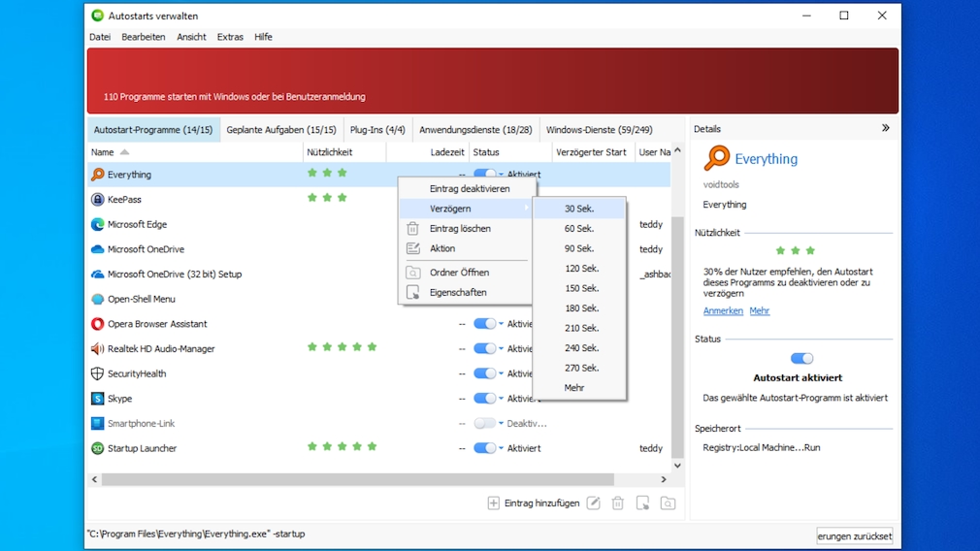Click the open folder icon in bottom toolbar
Viewport: 980px width, 551px height.
point(668,502)
